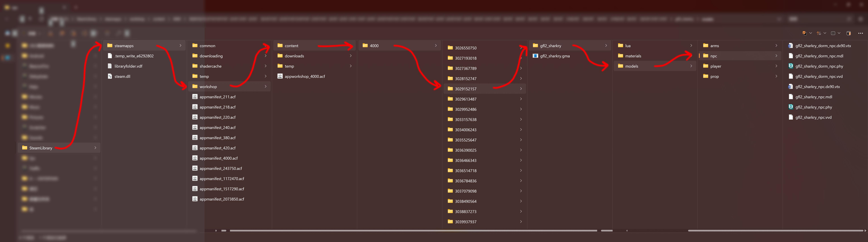Select the appmanifest_4000.acf file
868x242 pixels.
point(218,158)
